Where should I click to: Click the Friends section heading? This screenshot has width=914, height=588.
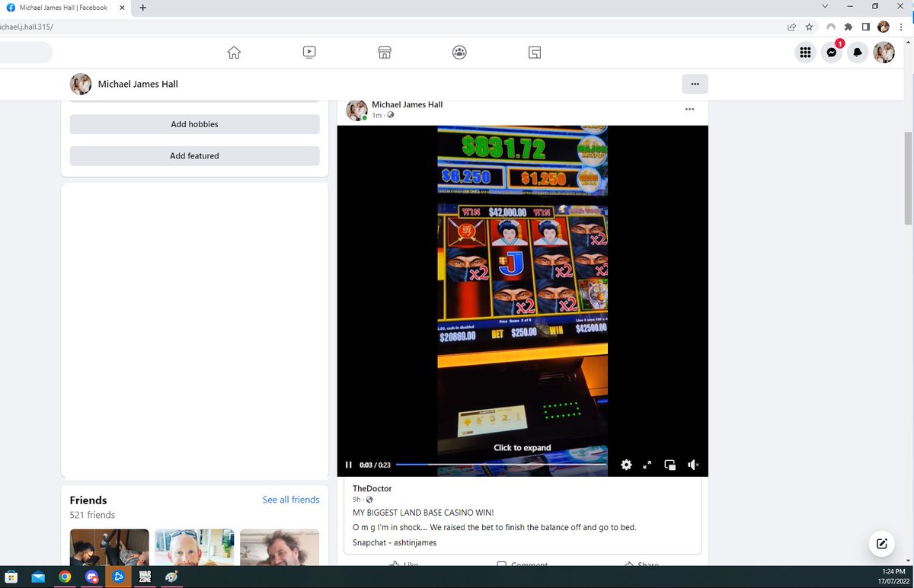[88, 500]
